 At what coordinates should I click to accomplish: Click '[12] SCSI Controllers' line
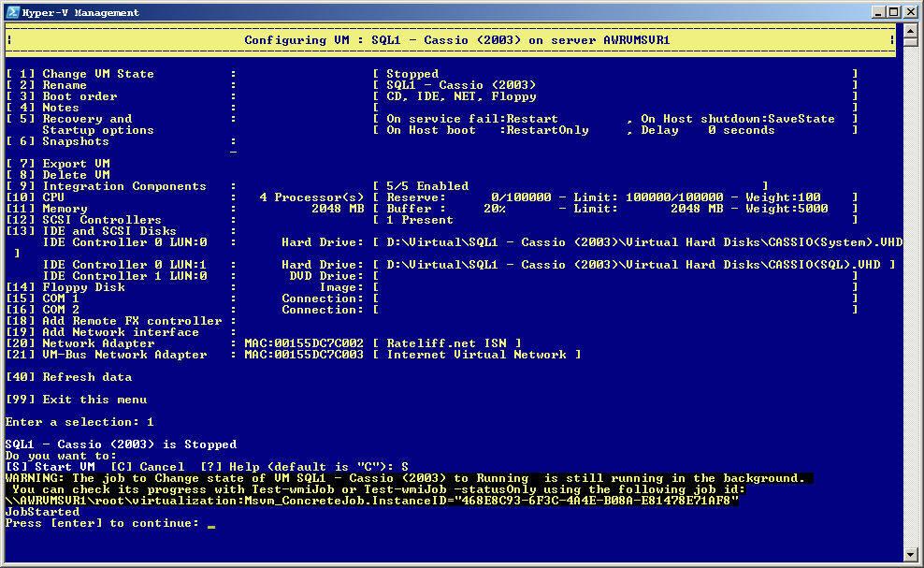pyautogui.click(x=83, y=219)
